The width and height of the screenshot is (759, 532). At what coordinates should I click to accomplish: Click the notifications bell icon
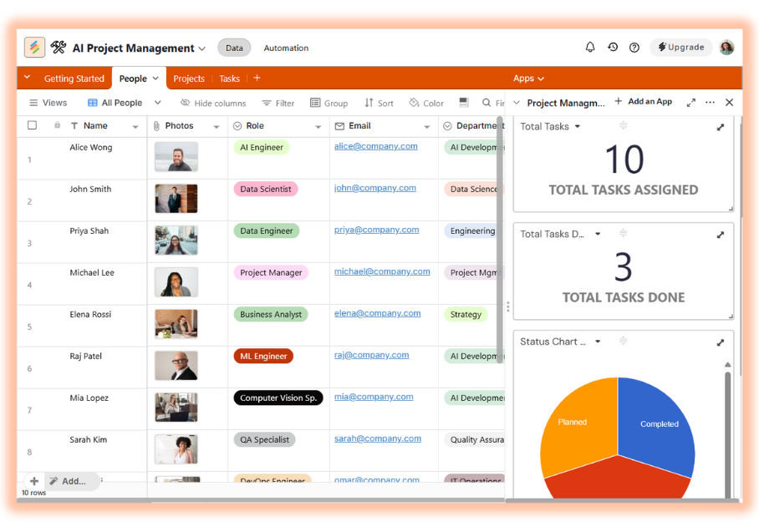tap(590, 48)
